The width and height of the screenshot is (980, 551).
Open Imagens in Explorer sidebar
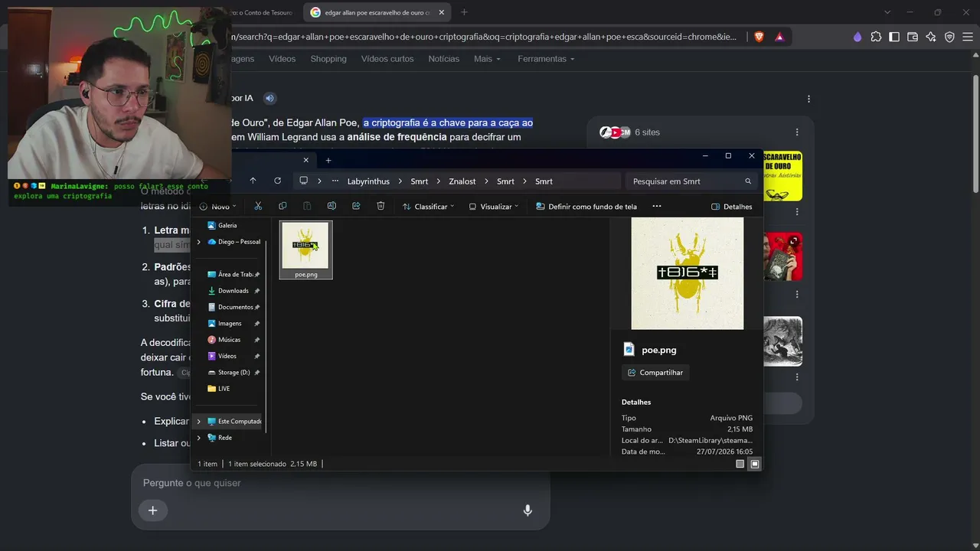coord(229,324)
